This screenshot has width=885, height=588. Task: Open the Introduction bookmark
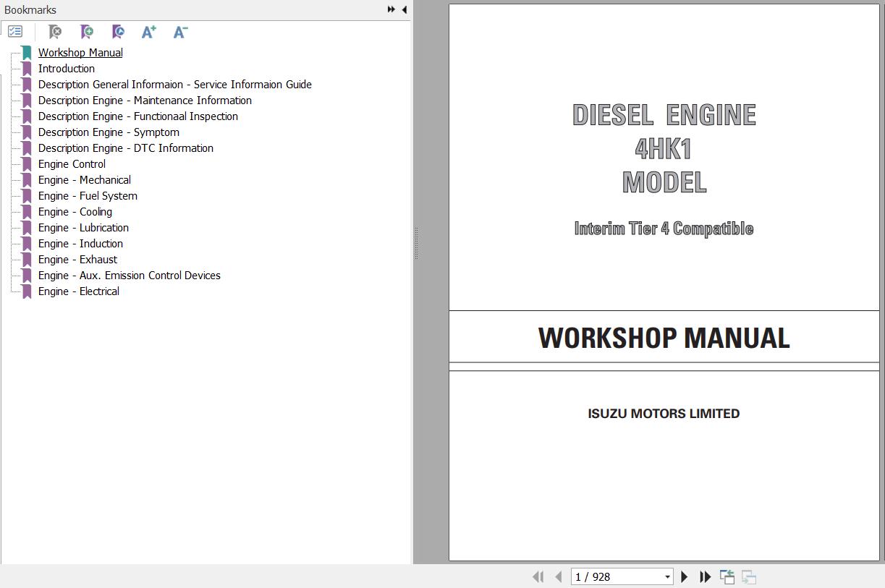click(67, 69)
